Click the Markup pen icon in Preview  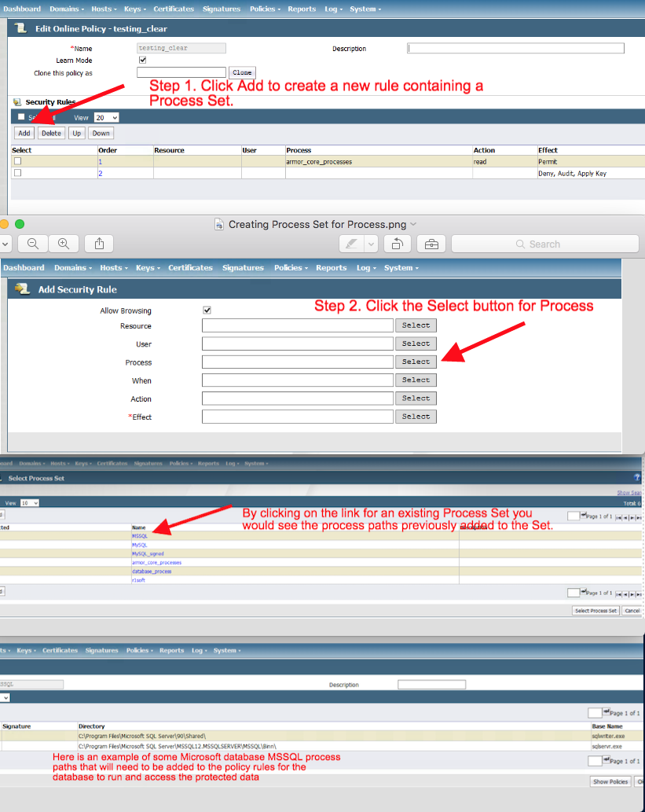tap(351, 244)
